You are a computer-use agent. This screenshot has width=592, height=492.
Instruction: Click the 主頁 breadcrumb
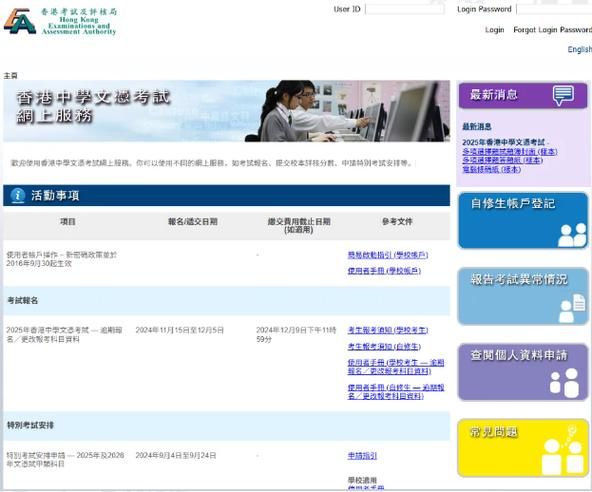coord(11,76)
